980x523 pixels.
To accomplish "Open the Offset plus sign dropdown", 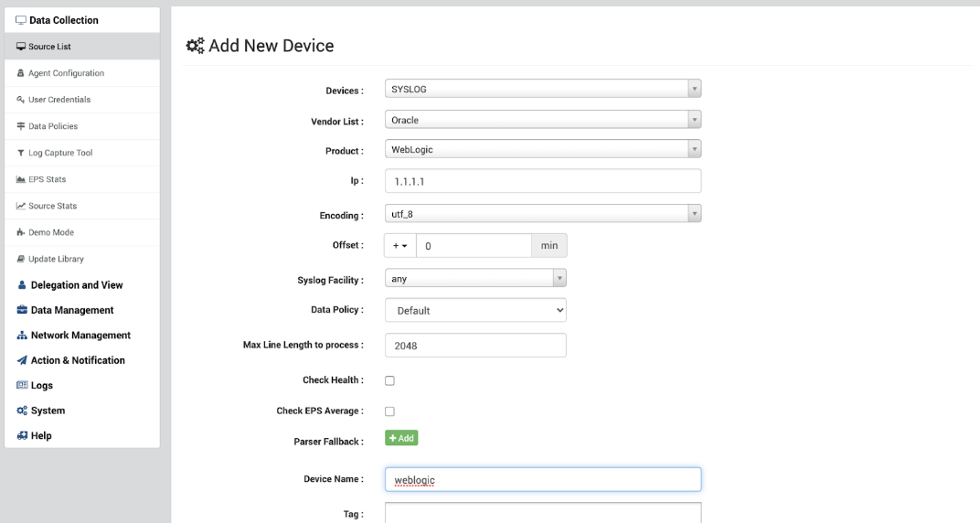I will point(400,246).
